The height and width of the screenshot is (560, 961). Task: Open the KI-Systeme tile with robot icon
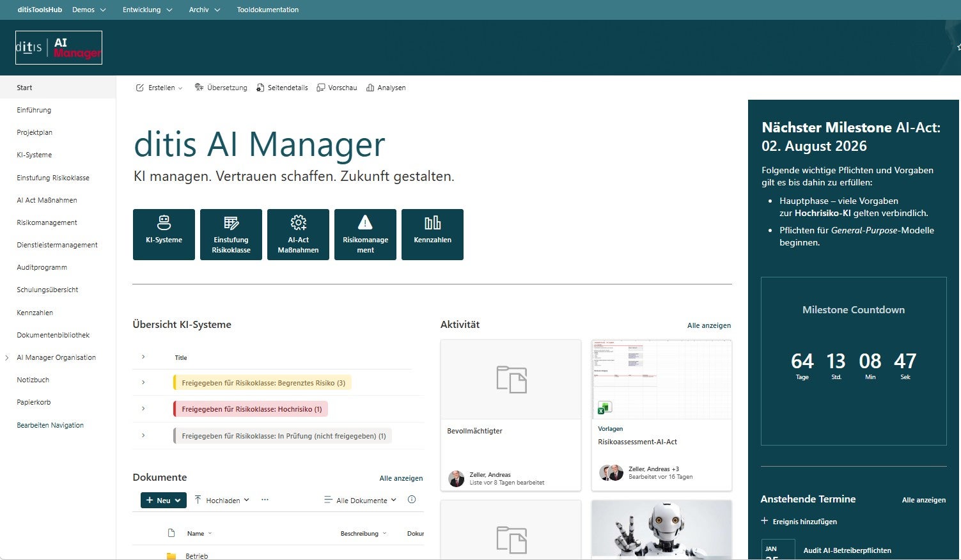[x=164, y=235]
